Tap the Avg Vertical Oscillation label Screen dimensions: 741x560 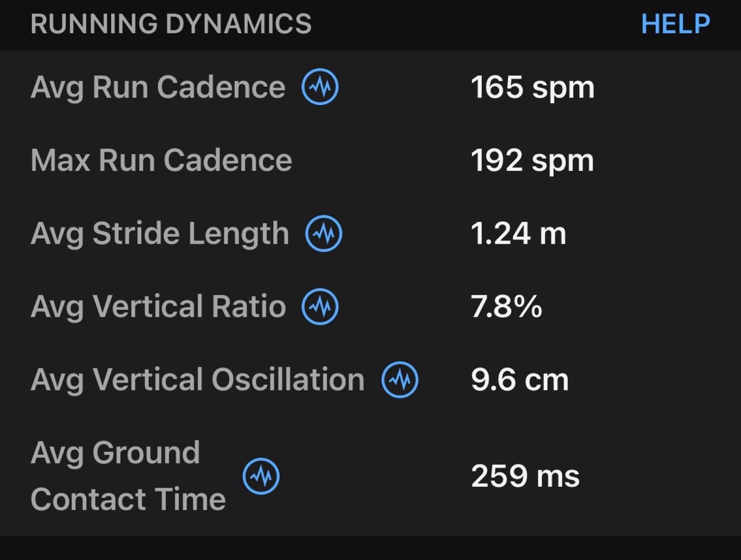[x=198, y=380]
